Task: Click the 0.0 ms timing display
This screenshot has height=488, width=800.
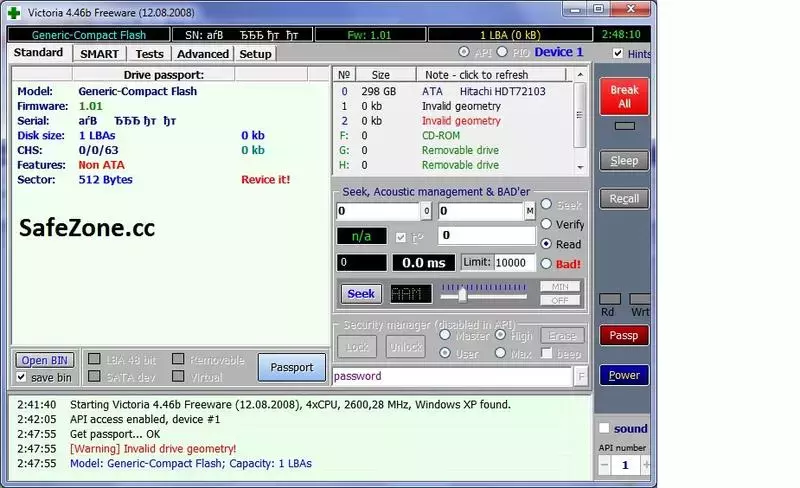Action: point(423,263)
